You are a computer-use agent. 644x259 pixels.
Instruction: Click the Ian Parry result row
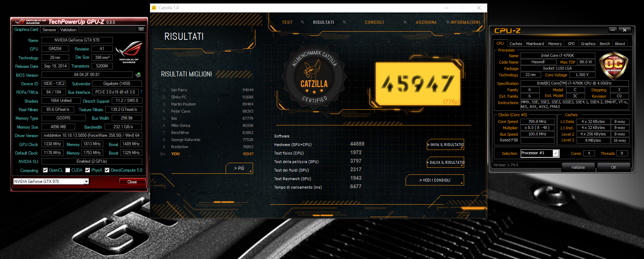tap(208, 90)
